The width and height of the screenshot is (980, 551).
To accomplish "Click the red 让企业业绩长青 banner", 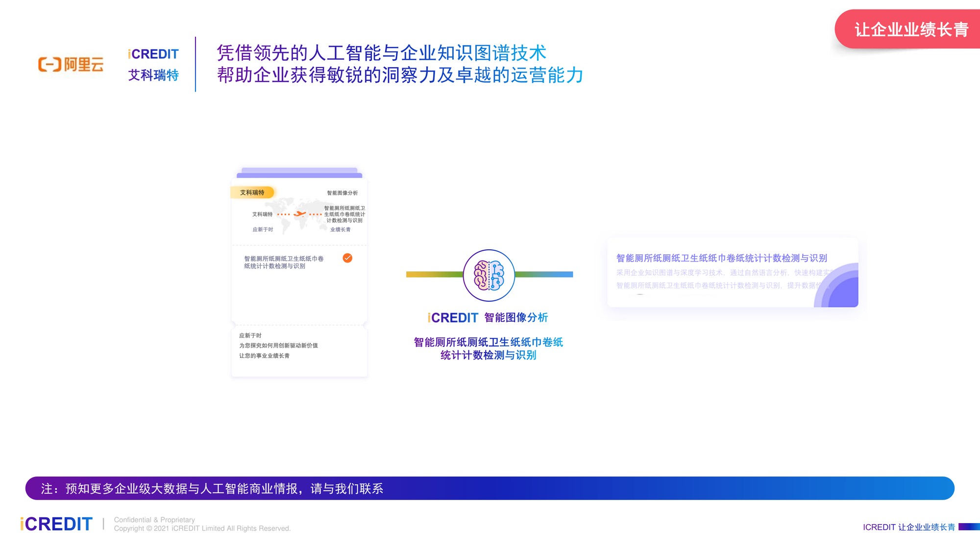I will pyautogui.click(x=908, y=29).
